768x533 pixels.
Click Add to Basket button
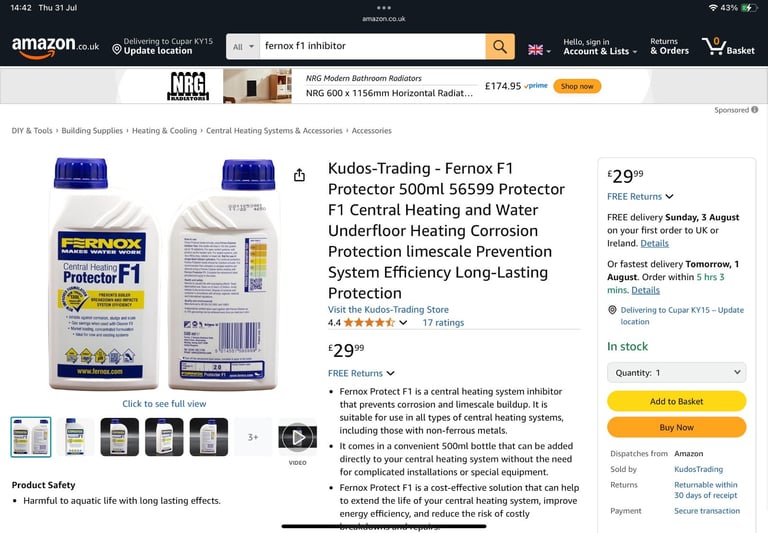tap(676, 401)
